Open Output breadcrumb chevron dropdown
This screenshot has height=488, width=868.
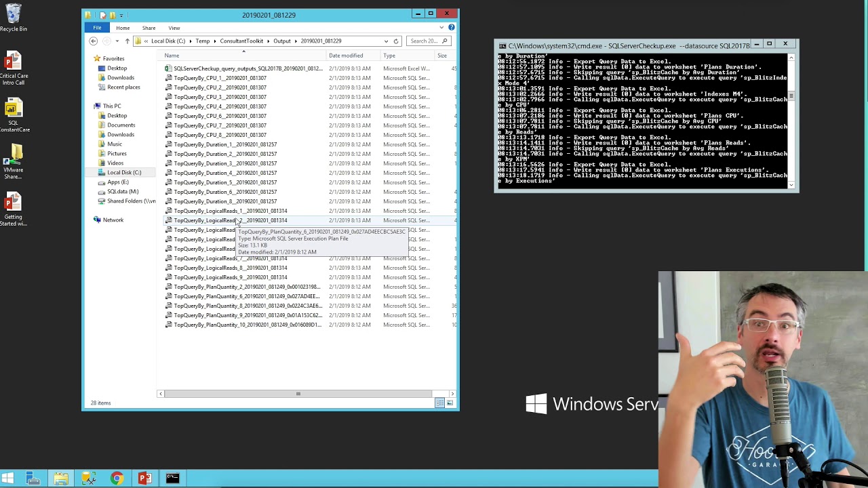click(x=296, y=41)
